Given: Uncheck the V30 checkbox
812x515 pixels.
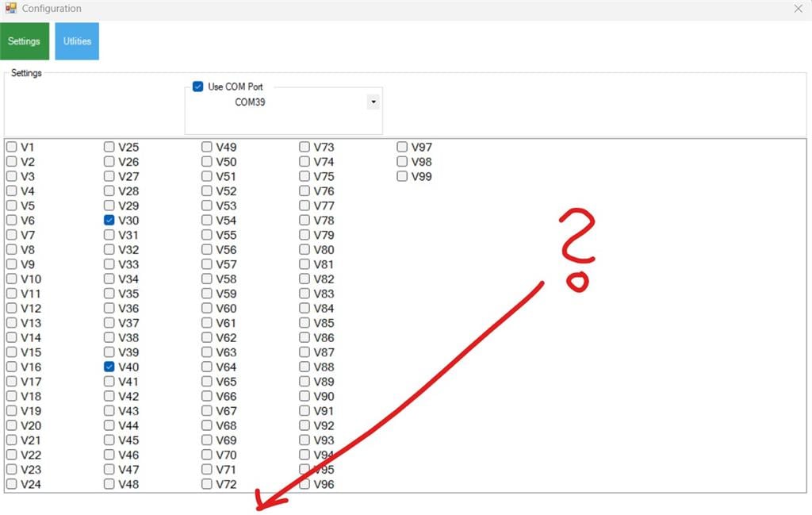Looking at the screenshot, I should (x=109, y=221).
